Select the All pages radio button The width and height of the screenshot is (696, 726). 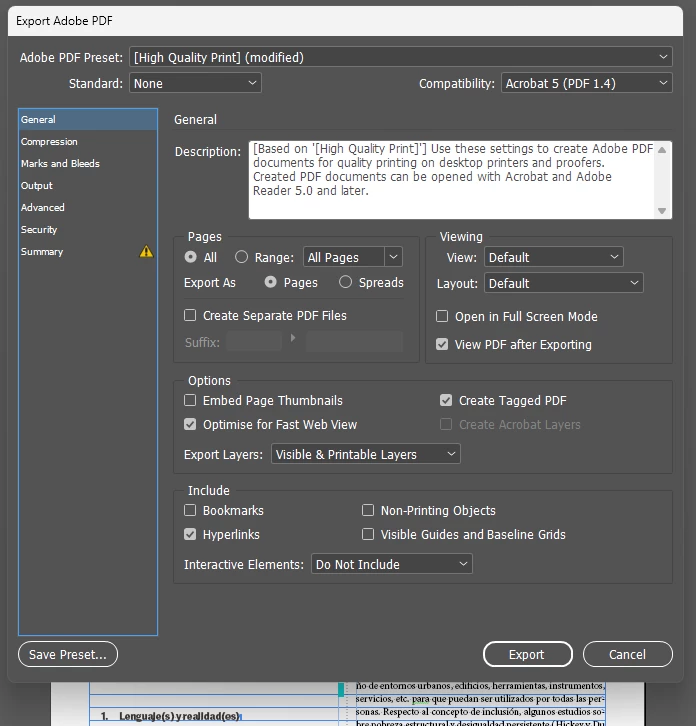190,257
